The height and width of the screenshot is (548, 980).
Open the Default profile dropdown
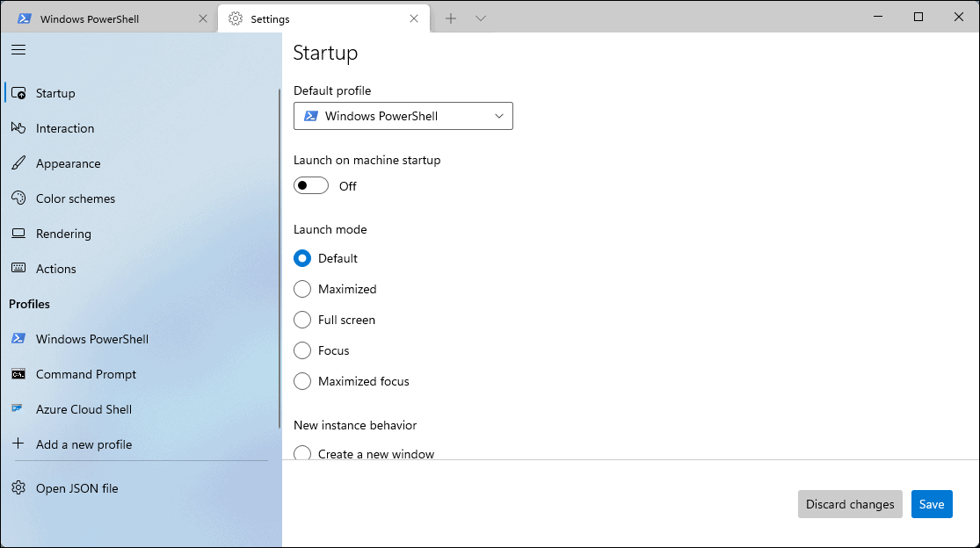pyautogui.click(x=403, y=115)
